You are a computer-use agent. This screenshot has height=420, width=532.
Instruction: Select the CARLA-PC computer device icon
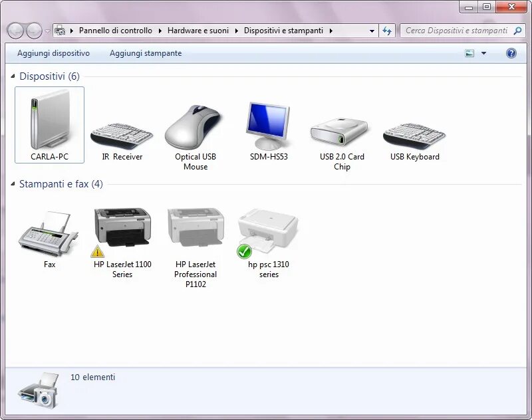click(50, 119)
